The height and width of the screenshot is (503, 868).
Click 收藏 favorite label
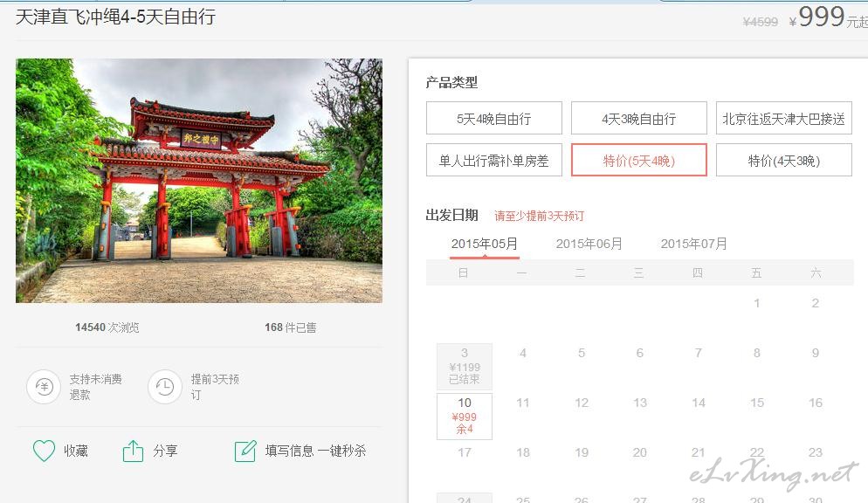[x=76, y=451]
